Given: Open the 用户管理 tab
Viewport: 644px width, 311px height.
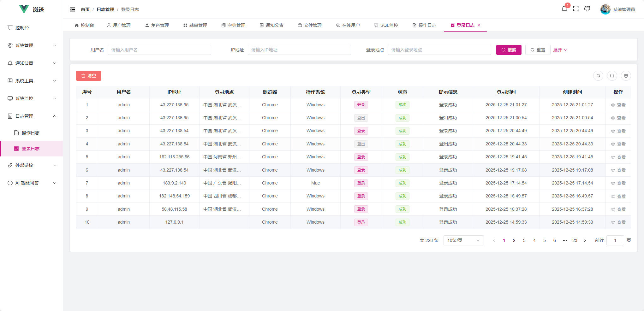Looking at the screenshot, I should [x=119, y=25].
